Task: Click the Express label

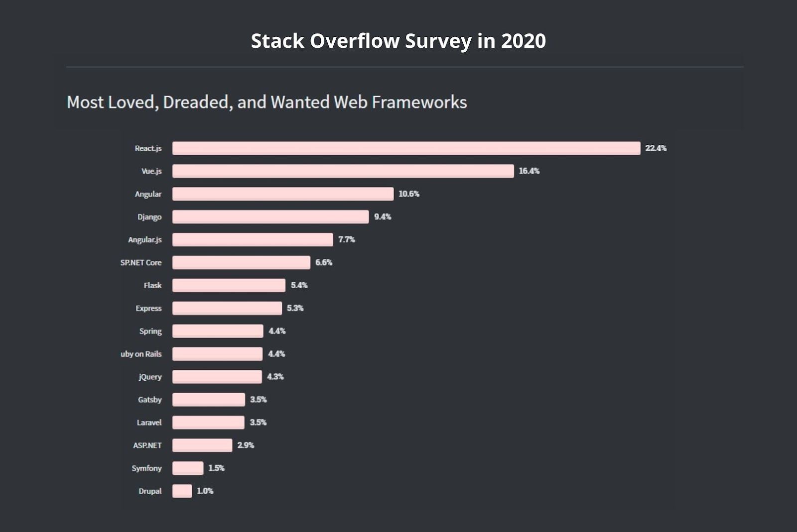Action: 148,309
